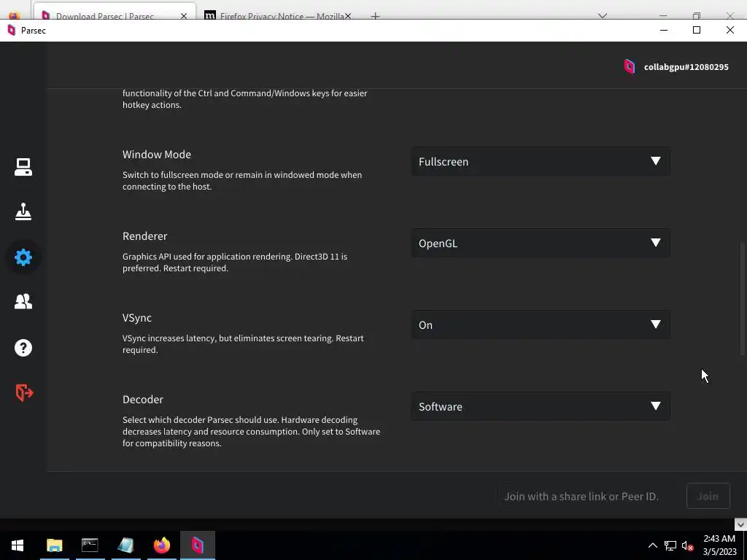The width and height of the screenshot is (747, 560).
Task: Click the red Log Out icon
Action: [24, 392]
